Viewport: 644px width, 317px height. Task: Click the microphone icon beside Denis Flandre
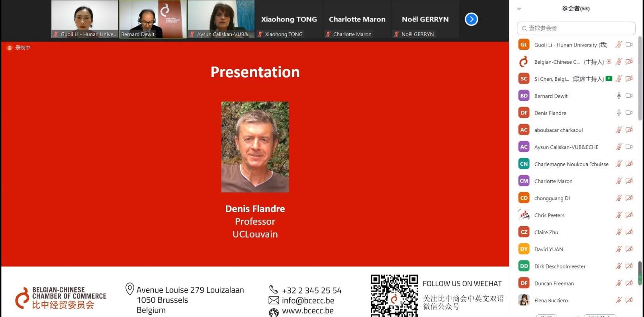click(x=619, y=113)
